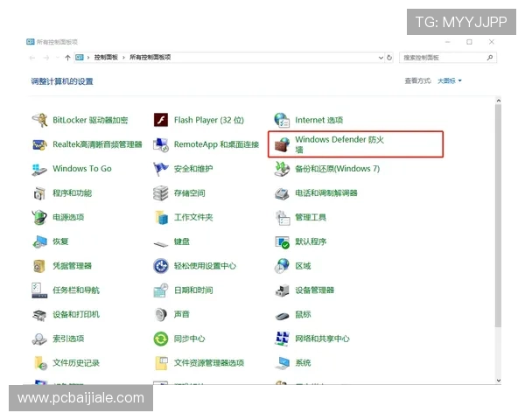Click the Windows To Go icon

tap(39, 169)
